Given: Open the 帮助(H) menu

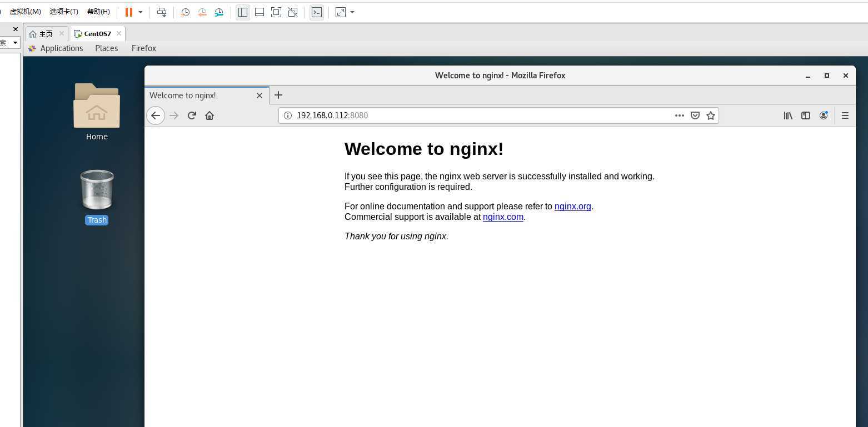Looking at the screenshot, I should click(98, 12).
